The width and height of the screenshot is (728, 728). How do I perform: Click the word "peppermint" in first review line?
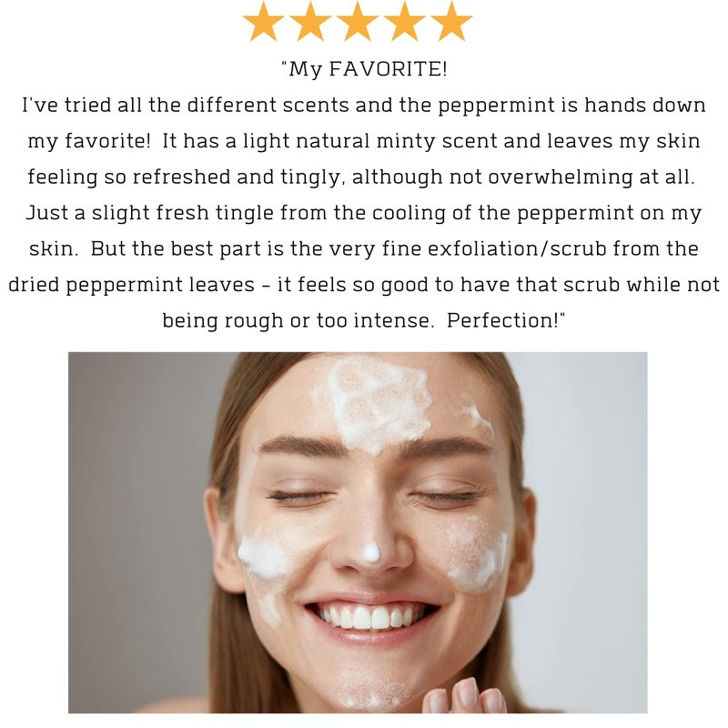click(x=496, y=106)
